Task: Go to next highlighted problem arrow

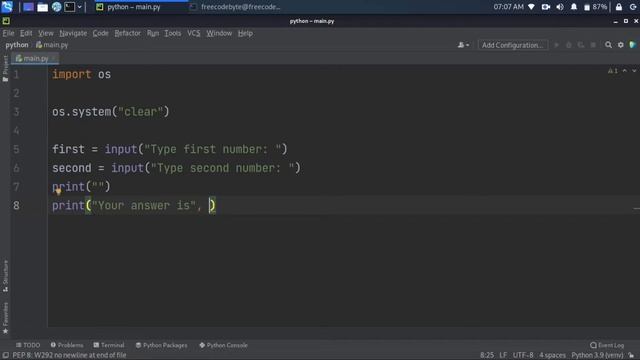Action: pyautogui.click(x=634, y=71)
